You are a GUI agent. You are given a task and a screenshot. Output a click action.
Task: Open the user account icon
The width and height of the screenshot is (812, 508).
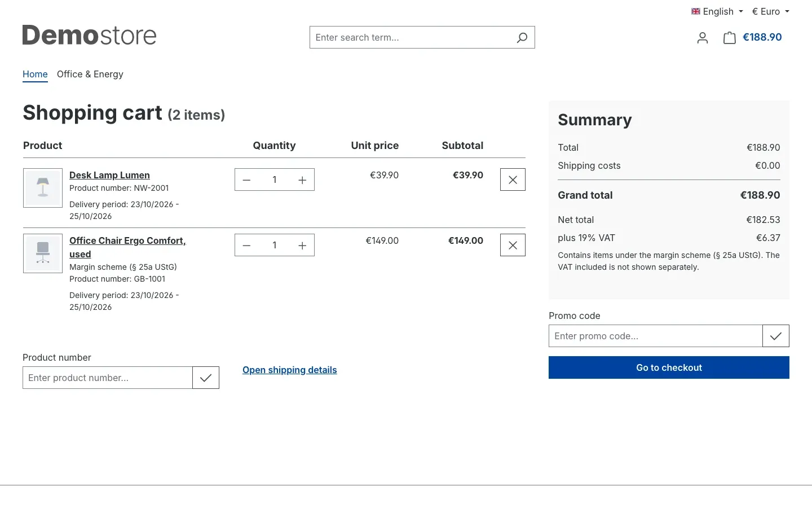[x=702, y=38]
